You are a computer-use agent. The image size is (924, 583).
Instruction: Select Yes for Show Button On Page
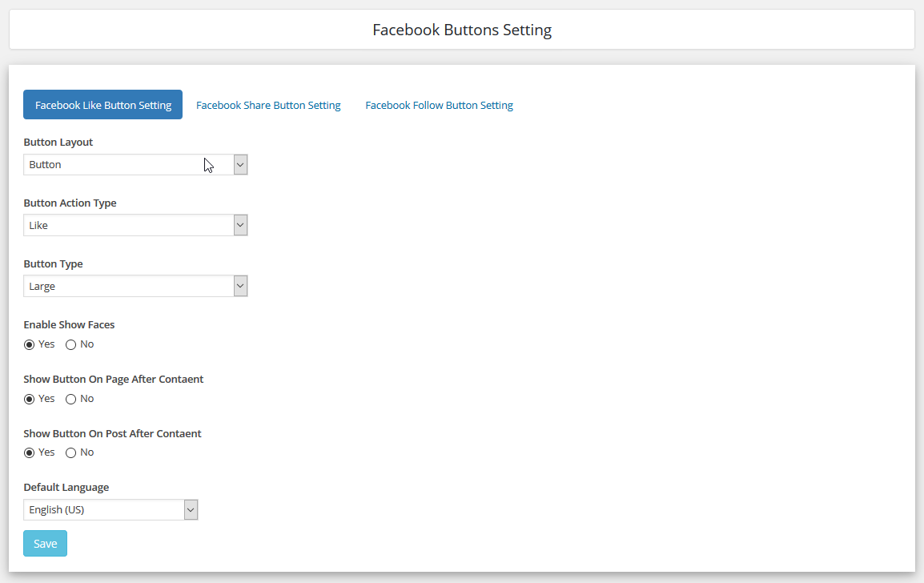click(x=29, y=399)
